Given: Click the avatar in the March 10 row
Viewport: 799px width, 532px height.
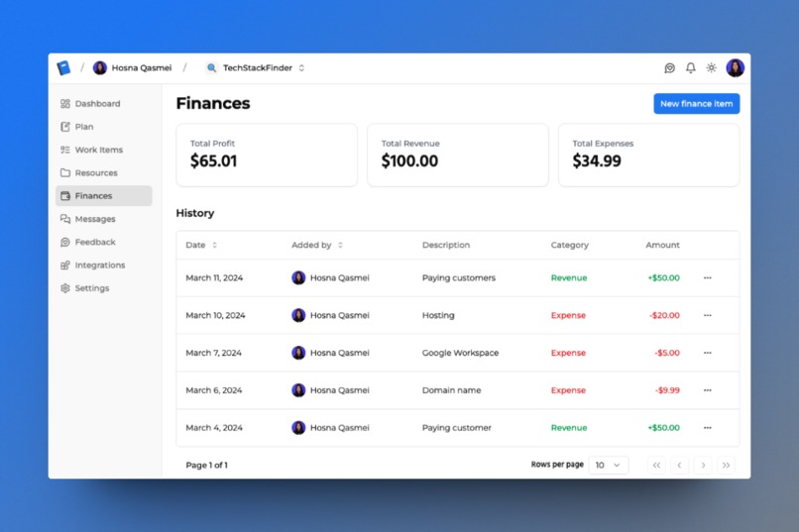Looking at the screenshot, I should [x=298, y=316].
